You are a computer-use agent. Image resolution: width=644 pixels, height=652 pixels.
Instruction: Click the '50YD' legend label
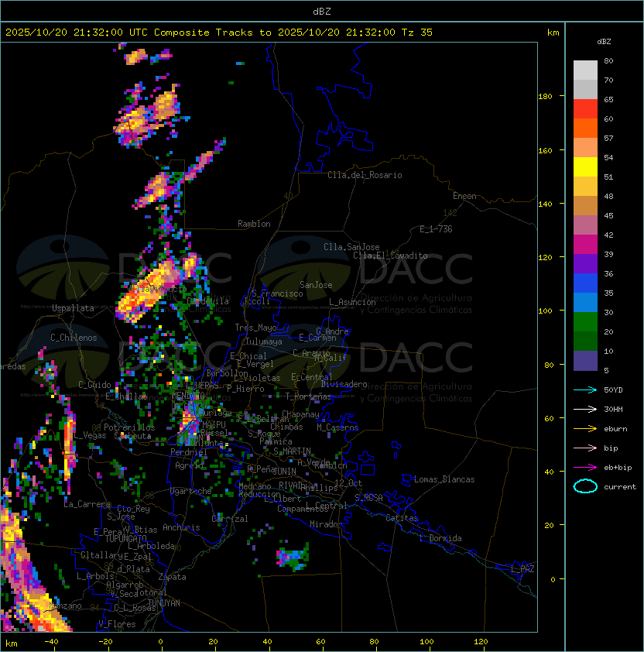coord(613,390)
